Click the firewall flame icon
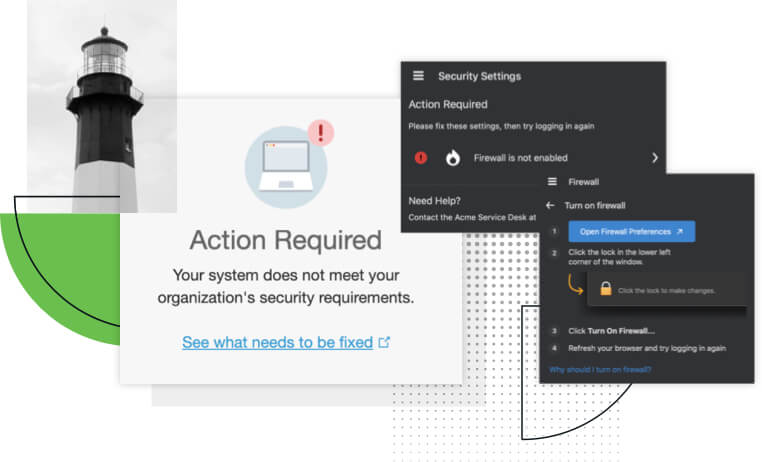This screenshot has height=462, width=762. pyautogui.click(x=453, y=157)
